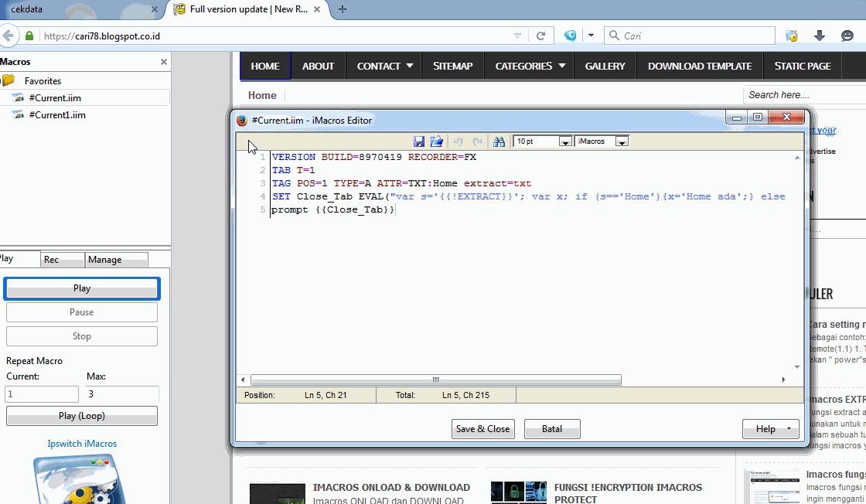Click the undo arrow in the editor toolbar

[x=458, y=141]
